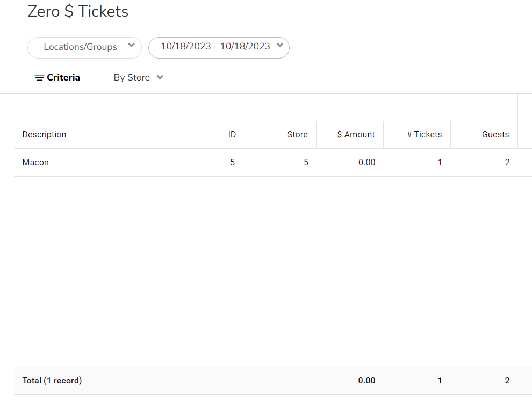532x401 pixels.
Task: Click the filter lines icon beside Criteria
Action: point(39,78)
